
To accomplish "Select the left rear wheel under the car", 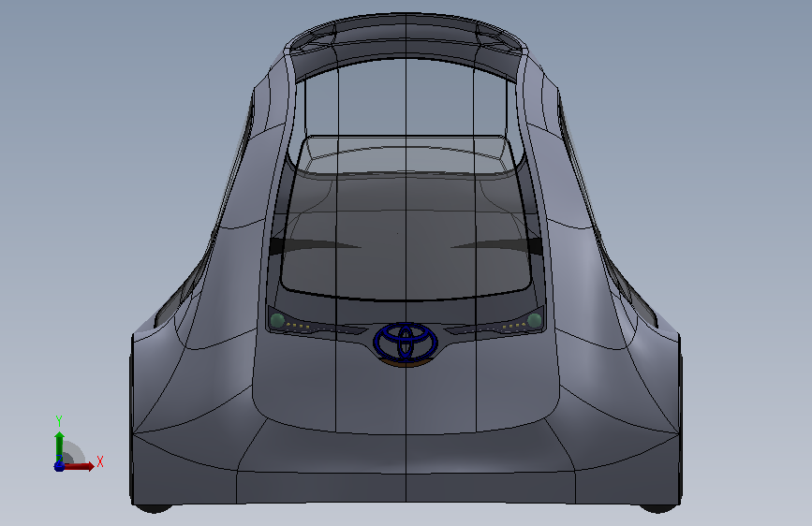I will [x=154, y=508].
